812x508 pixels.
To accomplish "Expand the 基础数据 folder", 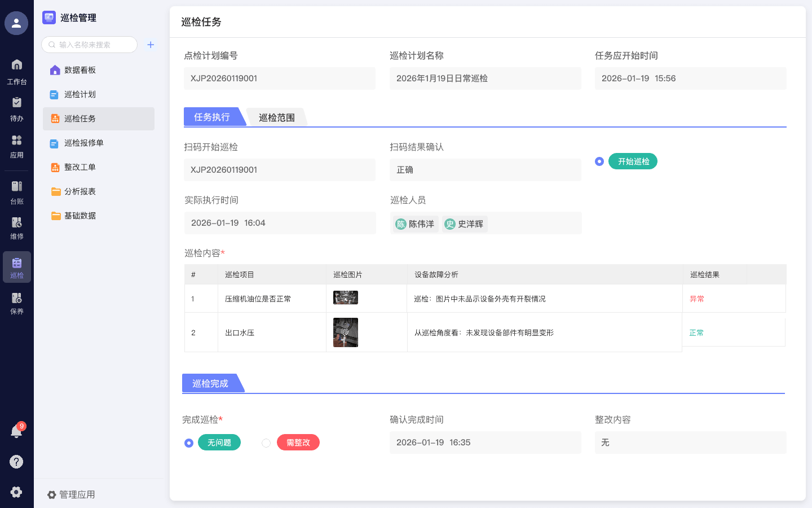I will pos(80,214).
